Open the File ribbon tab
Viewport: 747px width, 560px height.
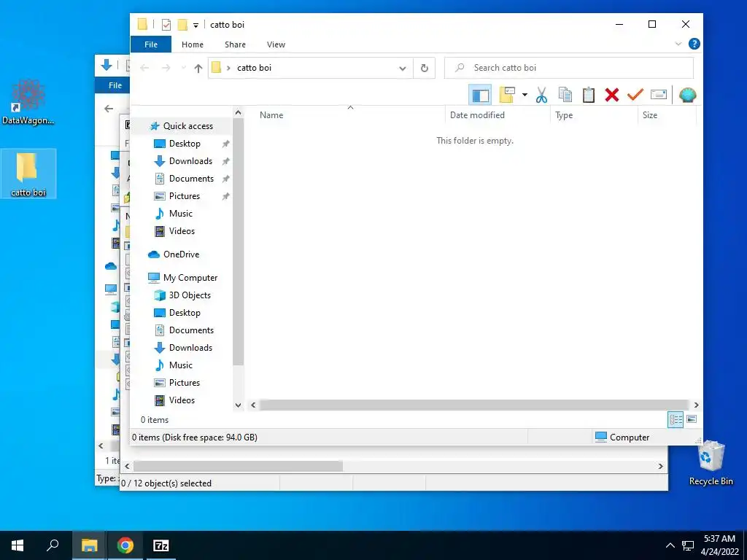tap(151, 44)
